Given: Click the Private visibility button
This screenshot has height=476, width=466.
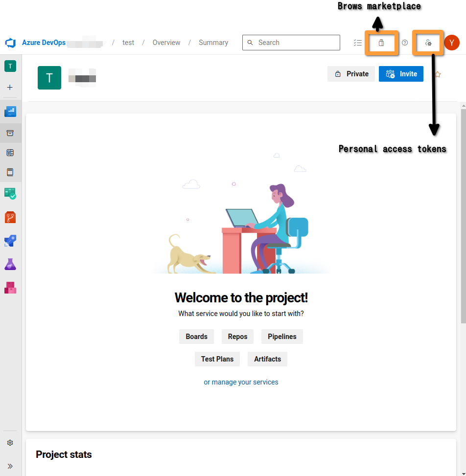Looking at the screenshot, I should point(351,74).
